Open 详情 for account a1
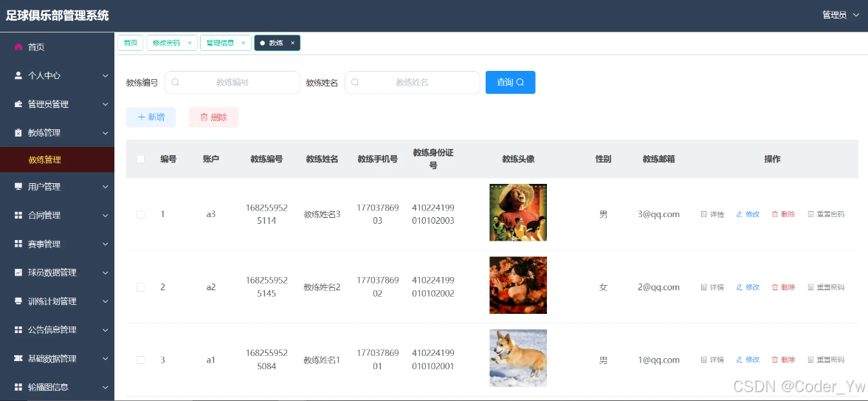Screen dimensions: 868x401 712,360
